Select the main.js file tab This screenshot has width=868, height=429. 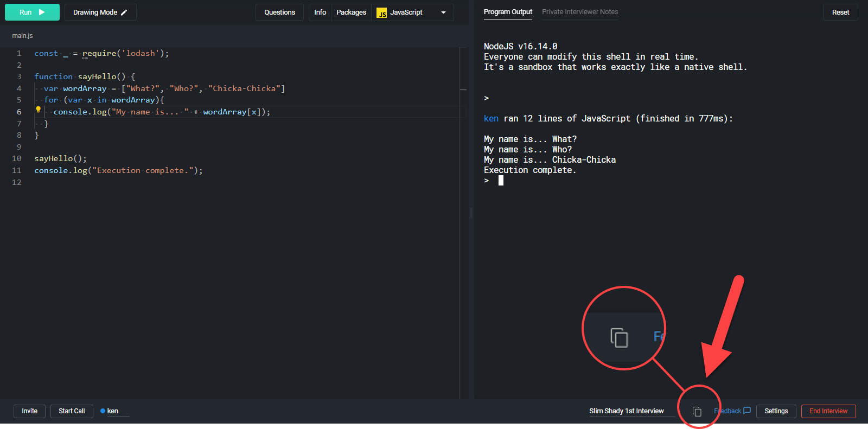[x=22, y=36]
